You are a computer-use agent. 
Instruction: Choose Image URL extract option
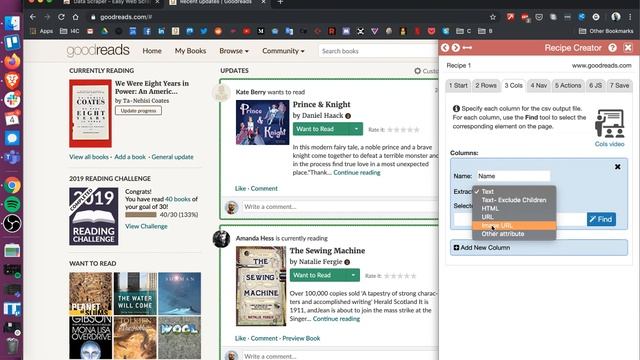514,225
